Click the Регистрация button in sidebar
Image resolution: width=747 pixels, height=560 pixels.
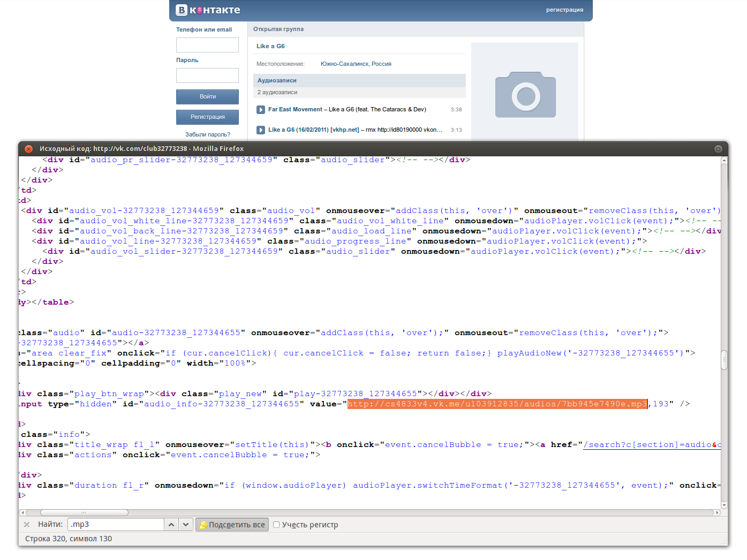pyautogui.click(x=207, y=117)
